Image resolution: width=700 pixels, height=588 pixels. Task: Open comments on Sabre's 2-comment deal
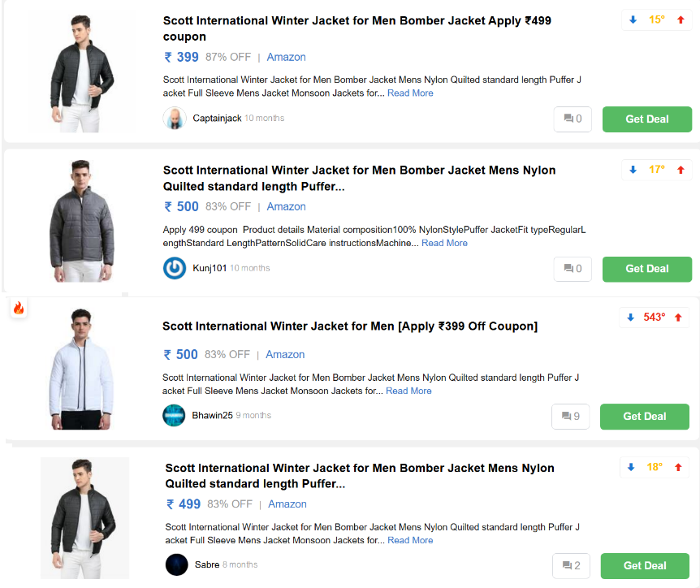(x=572, y=566)
